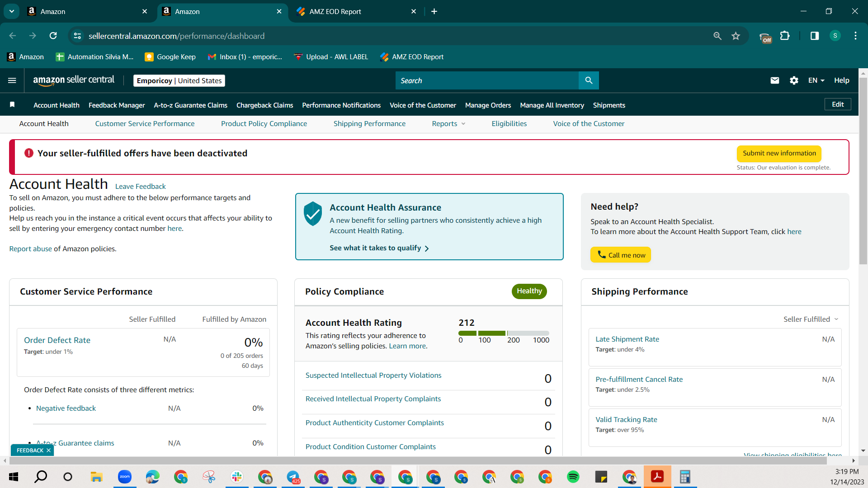Open Google Keep bookmark
This screenshot has width=868, height=488.
pyautogui.click(x=170, y=57)
